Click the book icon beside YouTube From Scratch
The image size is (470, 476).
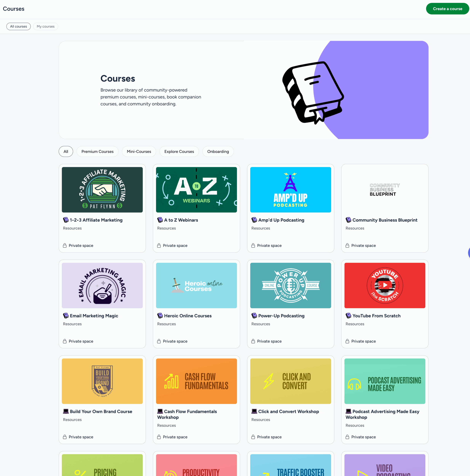[348, 316]
